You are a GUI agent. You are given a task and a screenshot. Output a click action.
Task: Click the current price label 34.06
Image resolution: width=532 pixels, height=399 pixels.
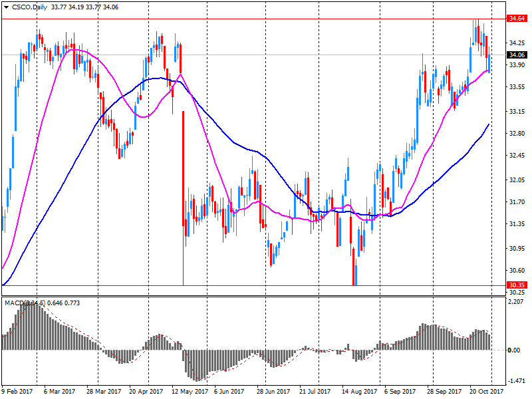[517, 55]
